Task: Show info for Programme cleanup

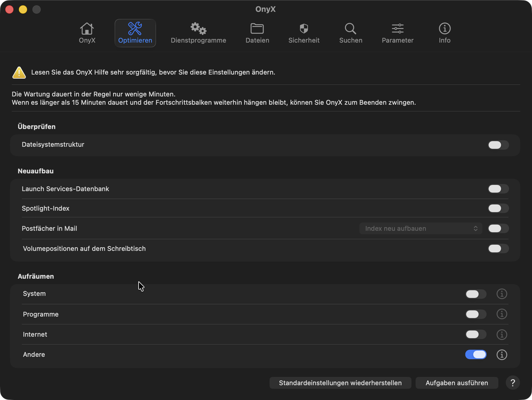Action: [x=502, y=314]
